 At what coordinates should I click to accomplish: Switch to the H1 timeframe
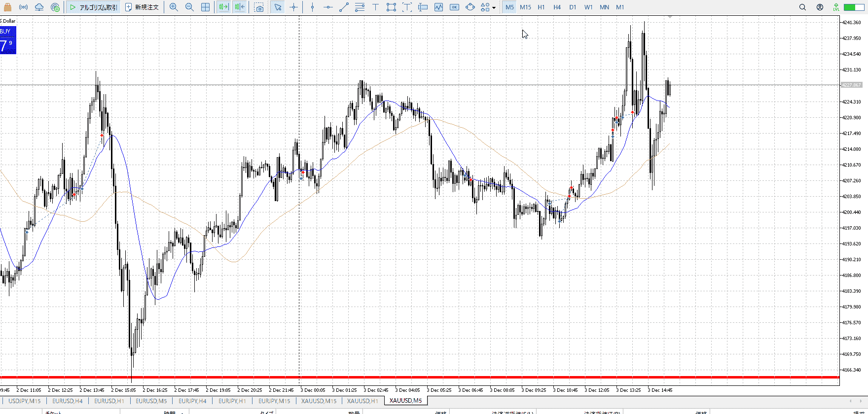tap(541, 7)
